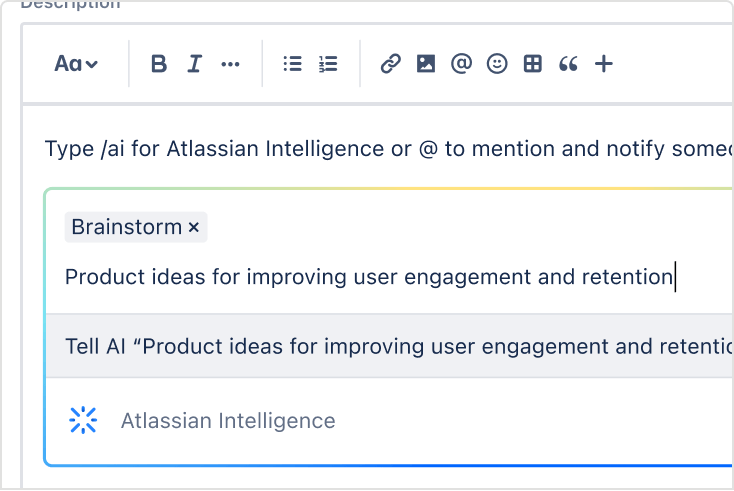Open the insert plus menu
734x491 pixels.
click(x=604, y=64)
